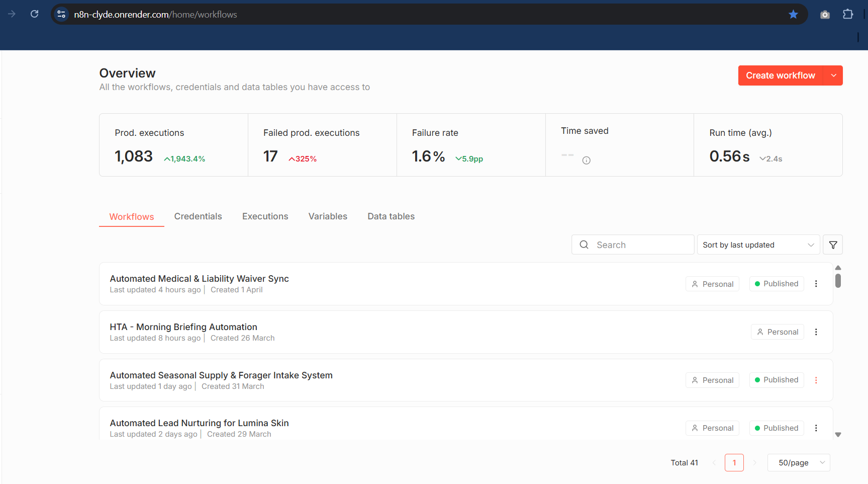Open options menu for Automated Medical & Liability Waiver Sync
Screen dimensions: 868x484
(816, 284)
